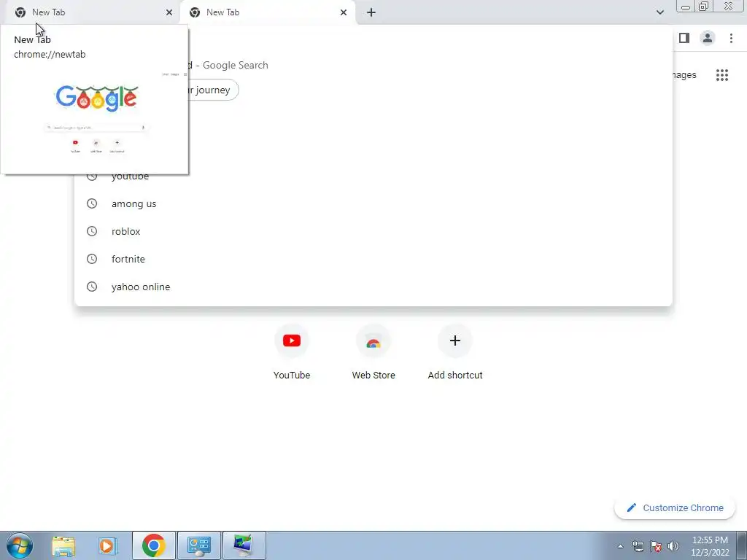The width and height of the screenshot is (747, 560).
Task: Select the 'yahoo online' suggestion
Action: [x=373, y=287]
